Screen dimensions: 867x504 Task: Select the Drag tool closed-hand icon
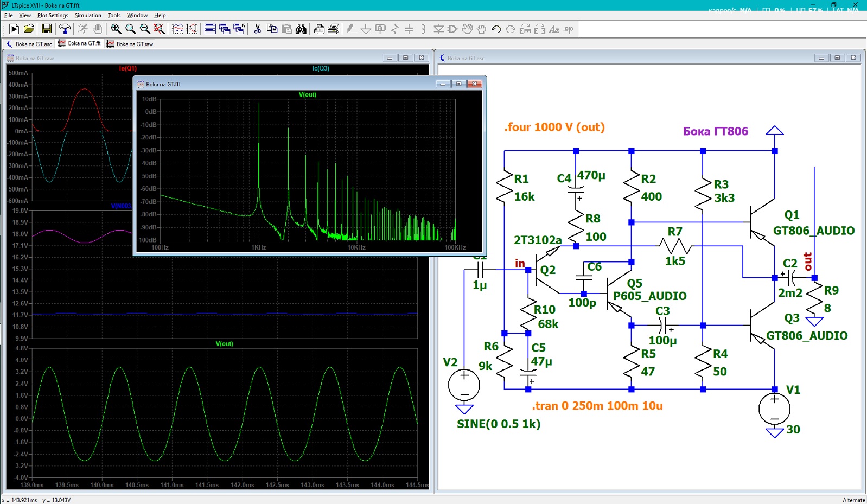(x=482, y=29)
